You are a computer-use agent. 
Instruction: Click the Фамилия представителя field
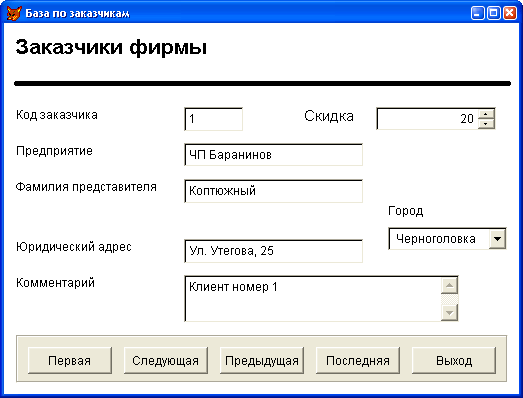(x=274, y=191)
